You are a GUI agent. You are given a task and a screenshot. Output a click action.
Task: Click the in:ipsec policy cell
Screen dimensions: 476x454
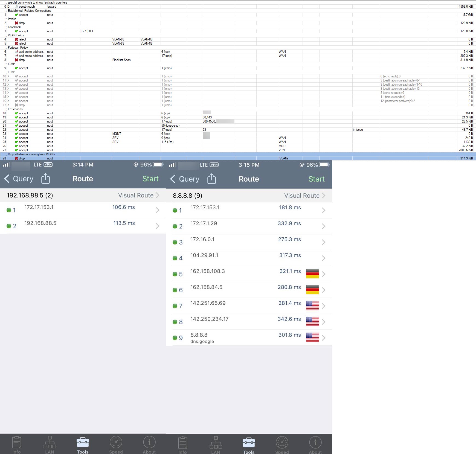[358, 130]
